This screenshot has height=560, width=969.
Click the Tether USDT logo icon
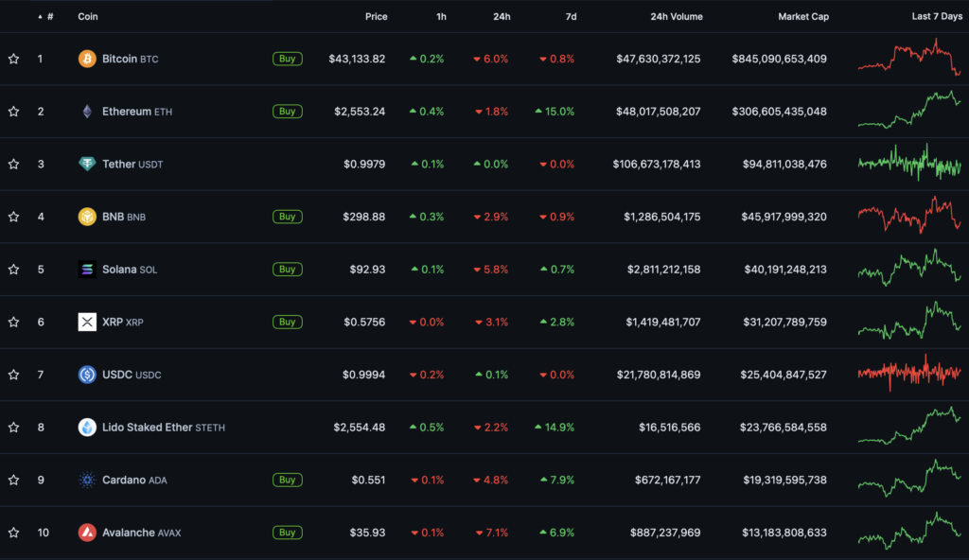[x=87, y=164]
